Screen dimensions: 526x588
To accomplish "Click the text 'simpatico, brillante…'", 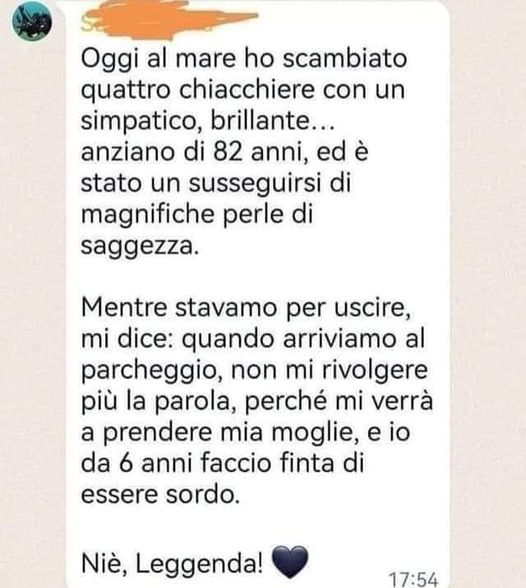I will pos(207,121).
